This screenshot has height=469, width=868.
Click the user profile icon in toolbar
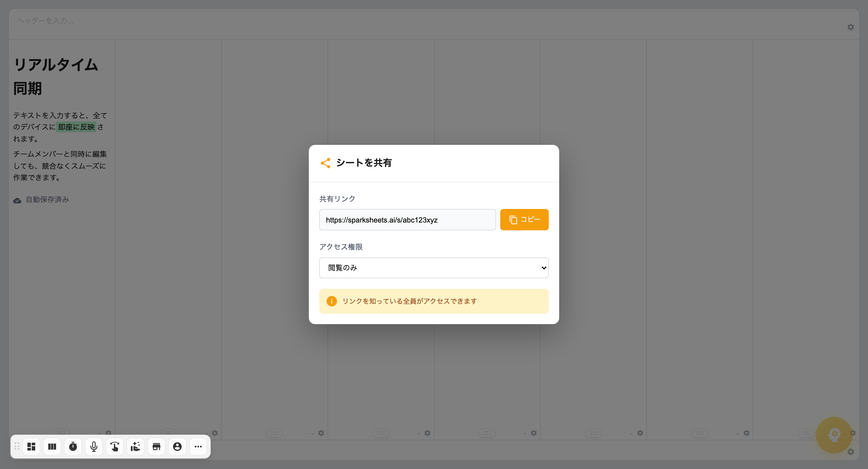[x=177, y=446]
